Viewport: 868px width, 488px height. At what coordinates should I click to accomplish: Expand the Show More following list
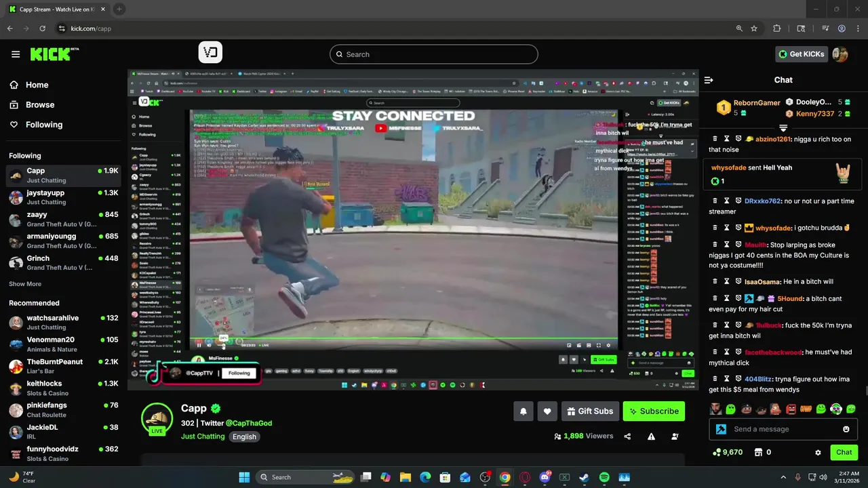[25, 284]
